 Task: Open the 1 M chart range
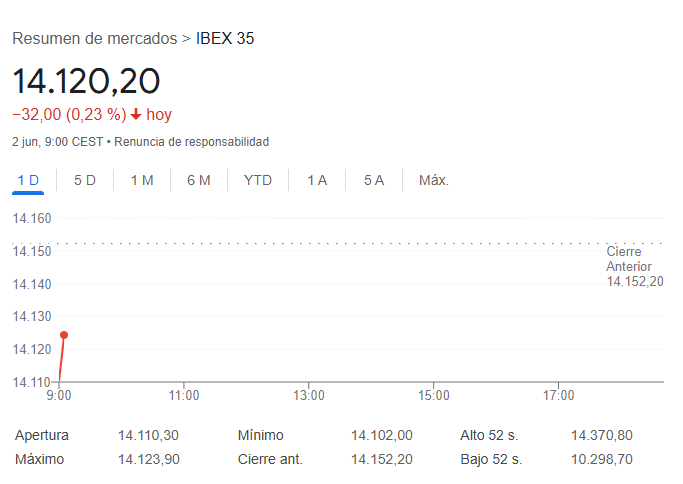coord(142,180)
